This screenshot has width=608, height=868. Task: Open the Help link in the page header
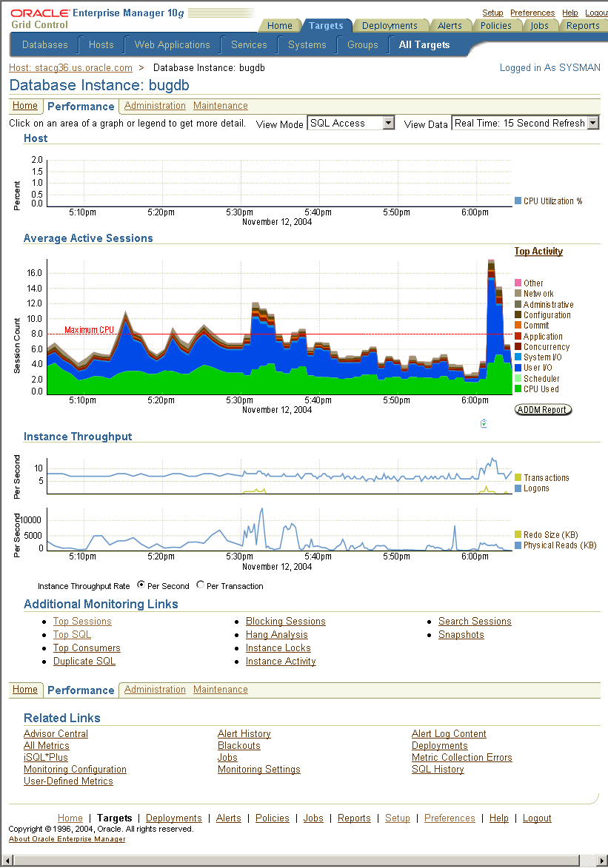tap(569, 13)
